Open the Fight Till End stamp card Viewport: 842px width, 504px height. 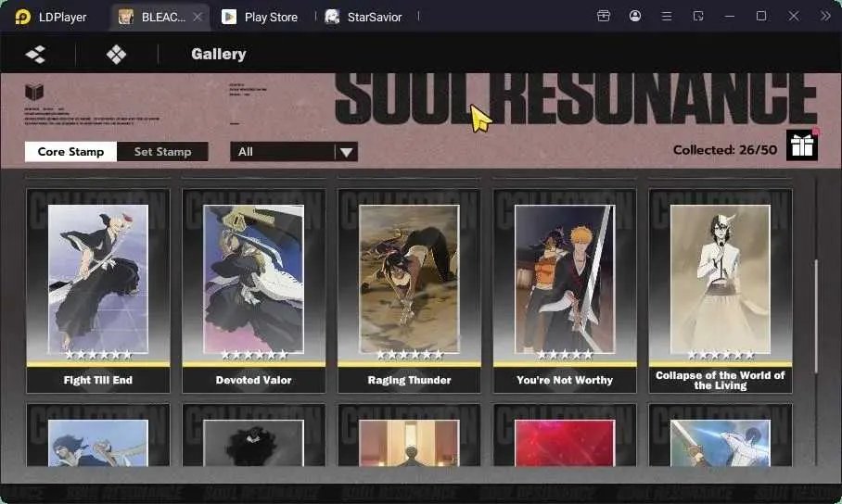(x=98, y=290)
